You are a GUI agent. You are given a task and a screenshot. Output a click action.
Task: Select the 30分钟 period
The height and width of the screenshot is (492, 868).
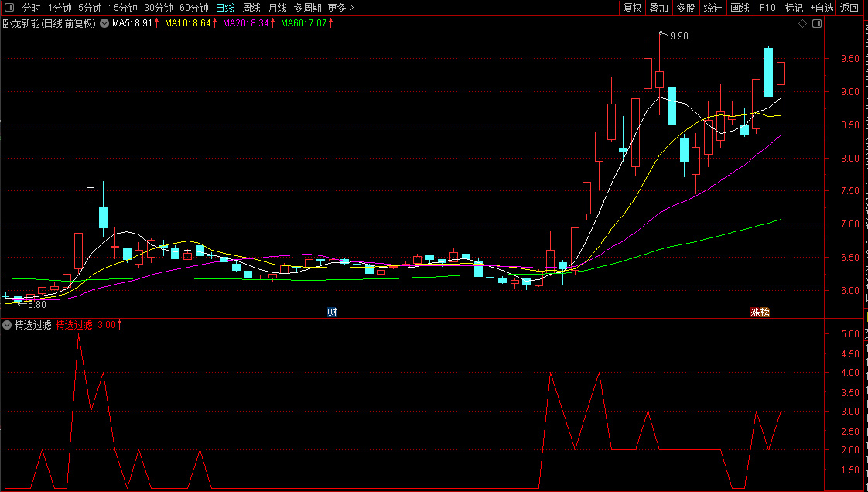pos(159,8)
